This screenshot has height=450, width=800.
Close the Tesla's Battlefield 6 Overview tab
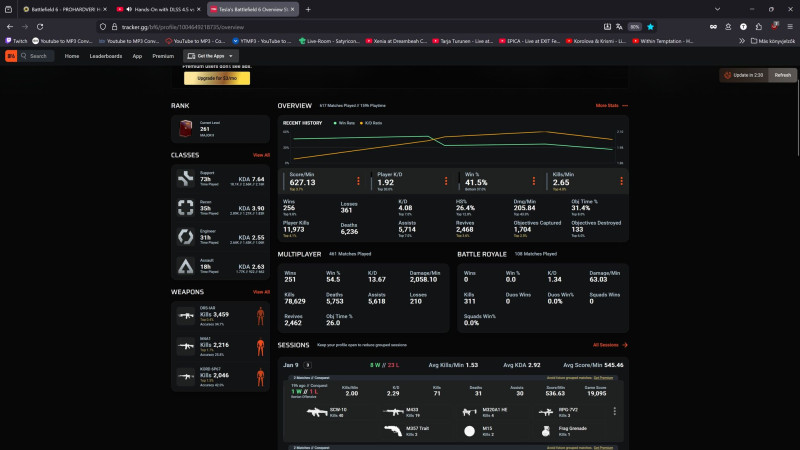coord(292,9)
